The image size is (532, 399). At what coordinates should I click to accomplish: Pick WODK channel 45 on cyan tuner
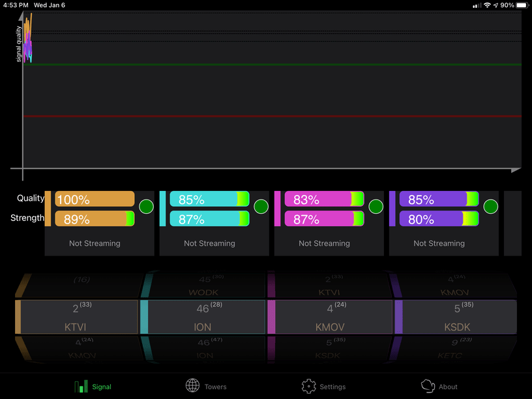pyautogui.click(x=203, y=285)
